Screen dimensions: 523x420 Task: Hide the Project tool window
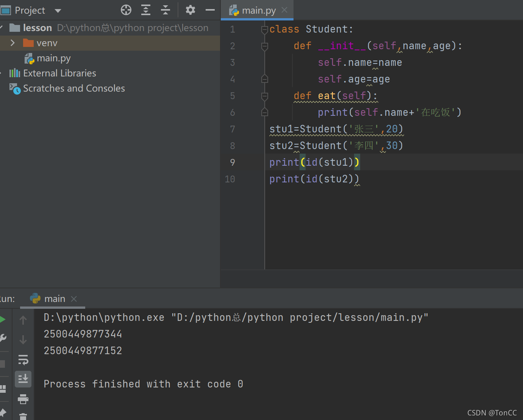(x=210, y=10)
